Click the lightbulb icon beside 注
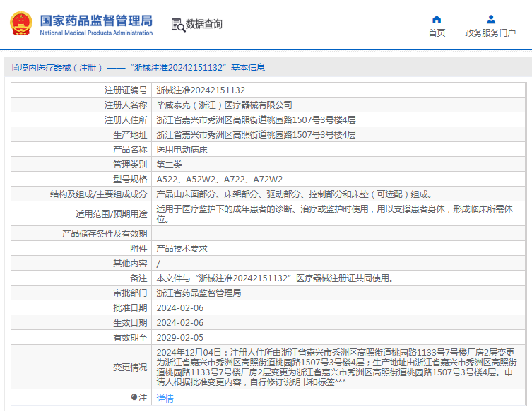 [134, 398]
